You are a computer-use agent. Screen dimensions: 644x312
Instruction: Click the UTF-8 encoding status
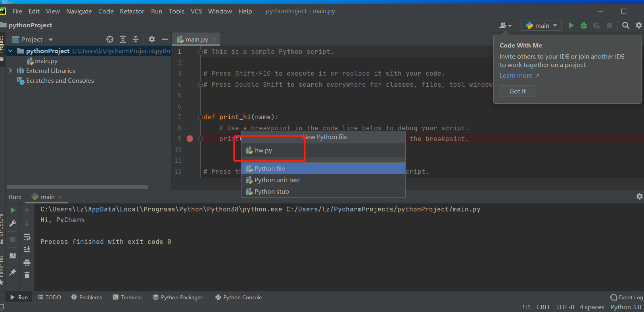(x=565, y=307)
